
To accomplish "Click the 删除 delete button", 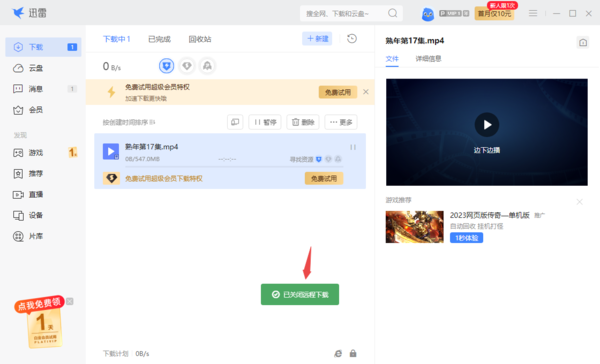I will tap(303, 122).
